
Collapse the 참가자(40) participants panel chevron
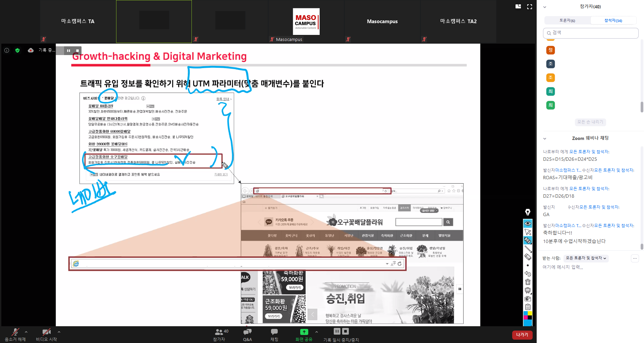coord(545,7)
